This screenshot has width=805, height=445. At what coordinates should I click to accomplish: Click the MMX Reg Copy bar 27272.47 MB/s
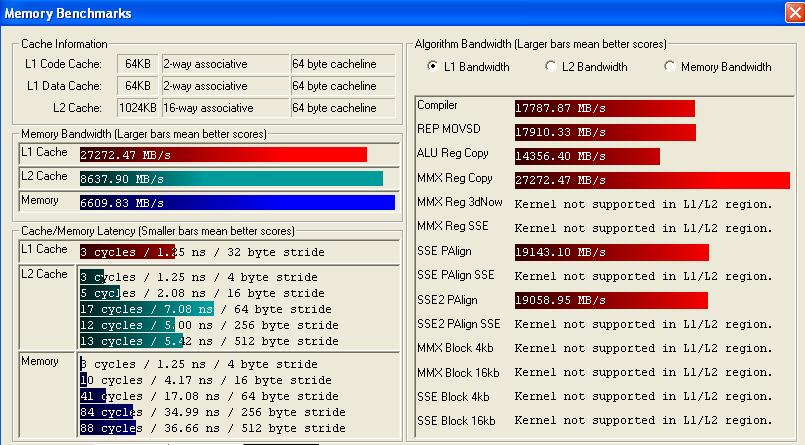pyautogui.click(x=652, y=180)
